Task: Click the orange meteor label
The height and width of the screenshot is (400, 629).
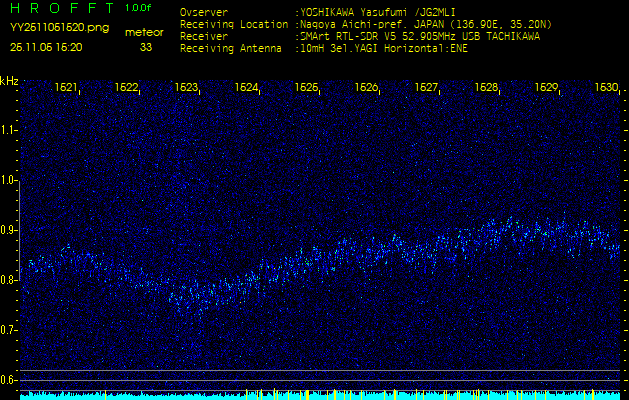Action: 145,32
